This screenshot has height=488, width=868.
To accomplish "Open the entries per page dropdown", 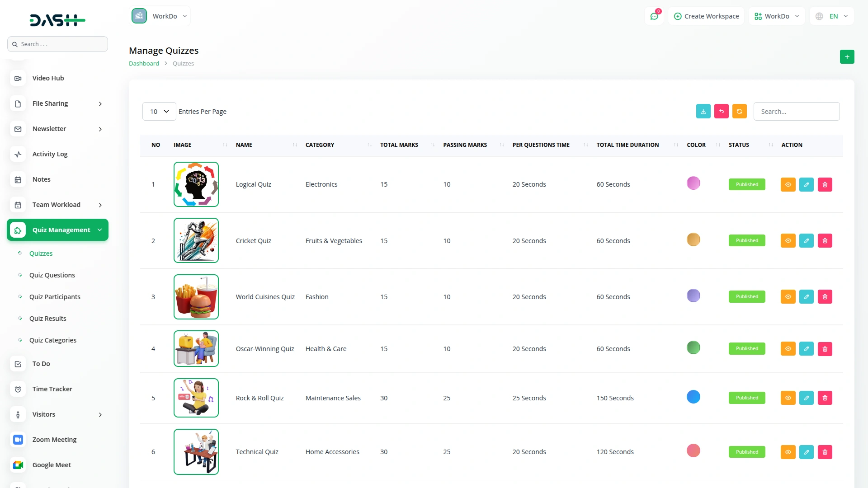I will tap(159, 112).
